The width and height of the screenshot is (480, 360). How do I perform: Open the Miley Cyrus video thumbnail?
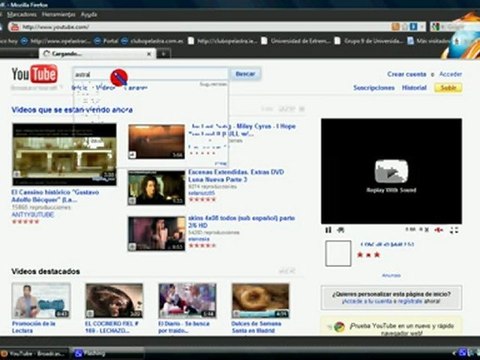click(x=156, y=141)
